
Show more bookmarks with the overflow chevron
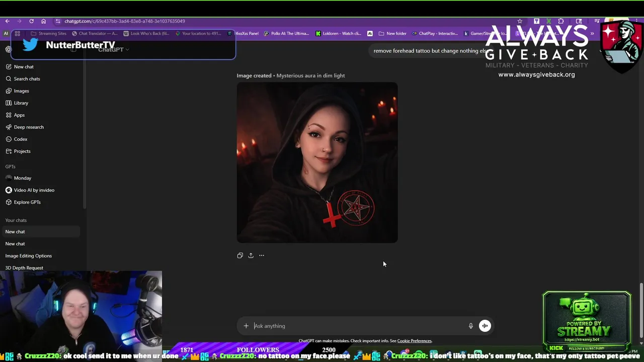click(592, 34)
